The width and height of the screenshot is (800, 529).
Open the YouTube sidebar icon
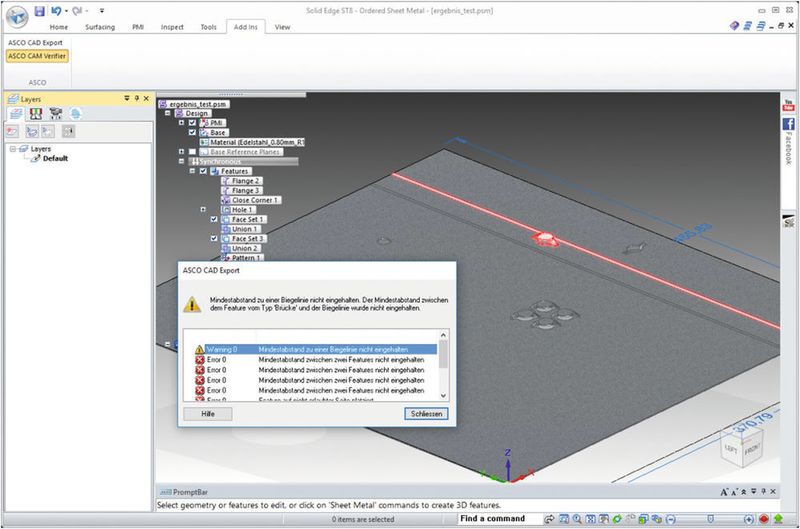coord(788,104)
